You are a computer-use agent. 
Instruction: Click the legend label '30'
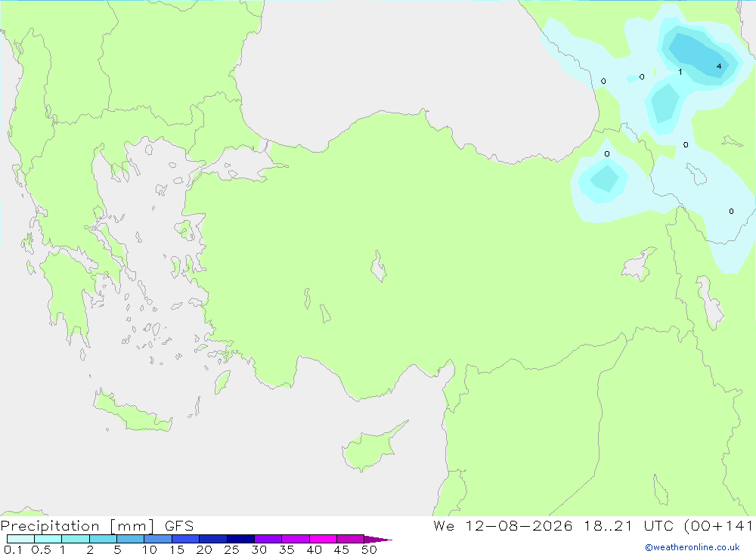[x=259, y=549]
